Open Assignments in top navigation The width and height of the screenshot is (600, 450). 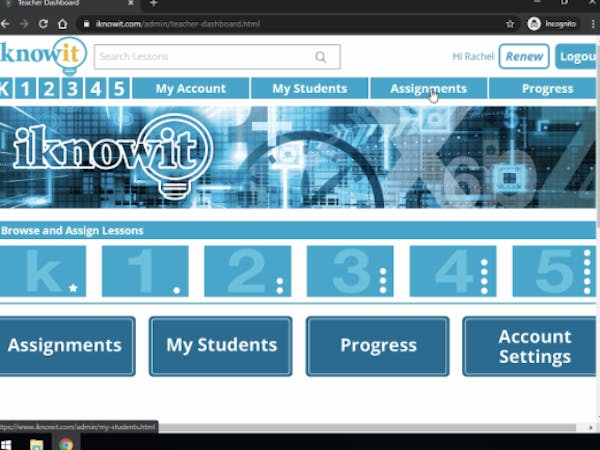429,88
